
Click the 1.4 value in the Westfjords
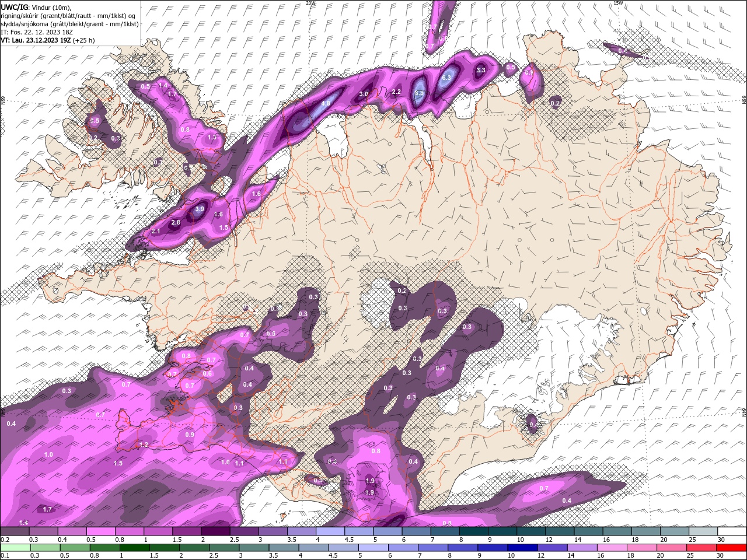pyautogui.click(x=163, y=85)
